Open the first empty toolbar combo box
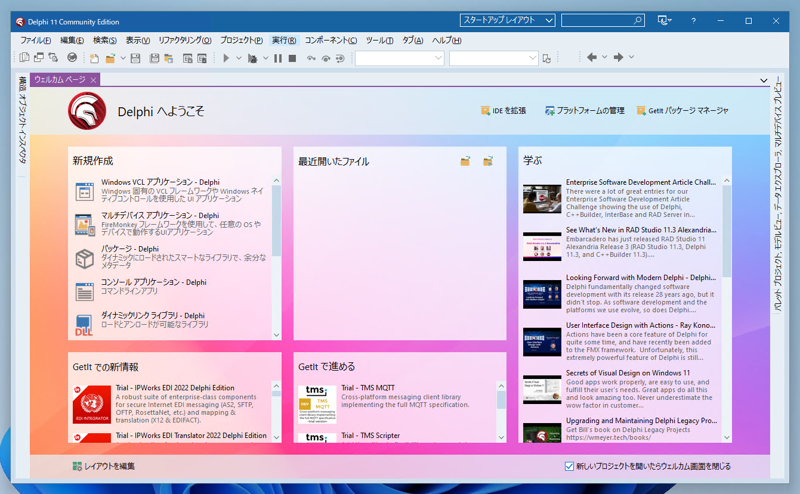The image size is (800, 494). (399, 58)
